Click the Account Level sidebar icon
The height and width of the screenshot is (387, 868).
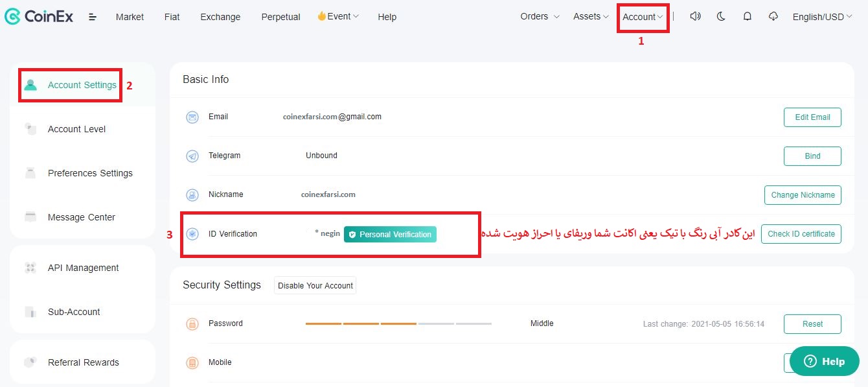coord(30,129)
